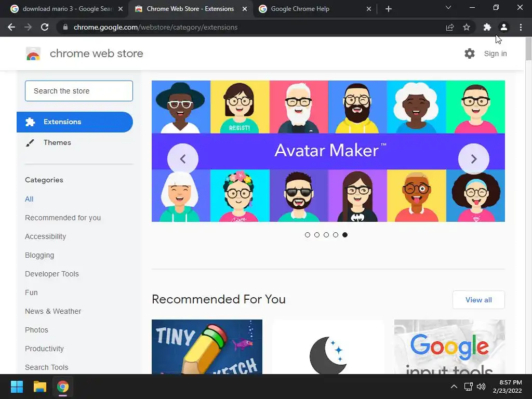Open the moon icon extension card
The height and width of the screenshot is (399, 532).
click(328, 347)
